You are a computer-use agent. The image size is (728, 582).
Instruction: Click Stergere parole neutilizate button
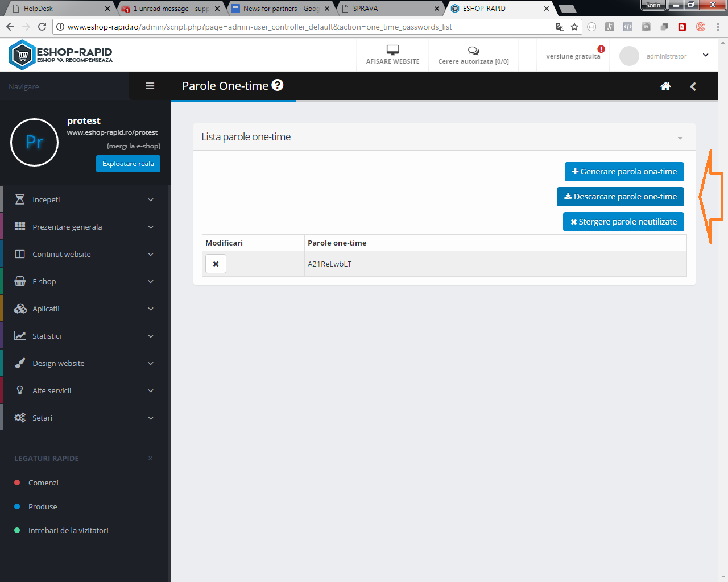click(623, 222)
